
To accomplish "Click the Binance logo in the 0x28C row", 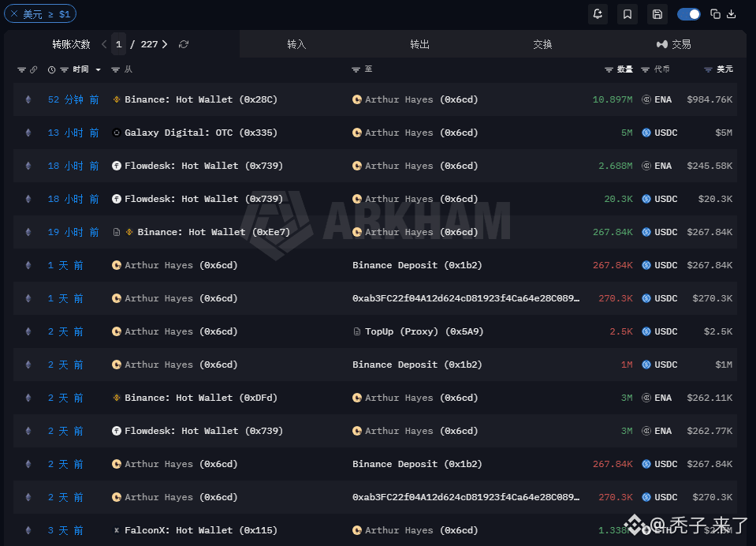I will pos(116,99).
